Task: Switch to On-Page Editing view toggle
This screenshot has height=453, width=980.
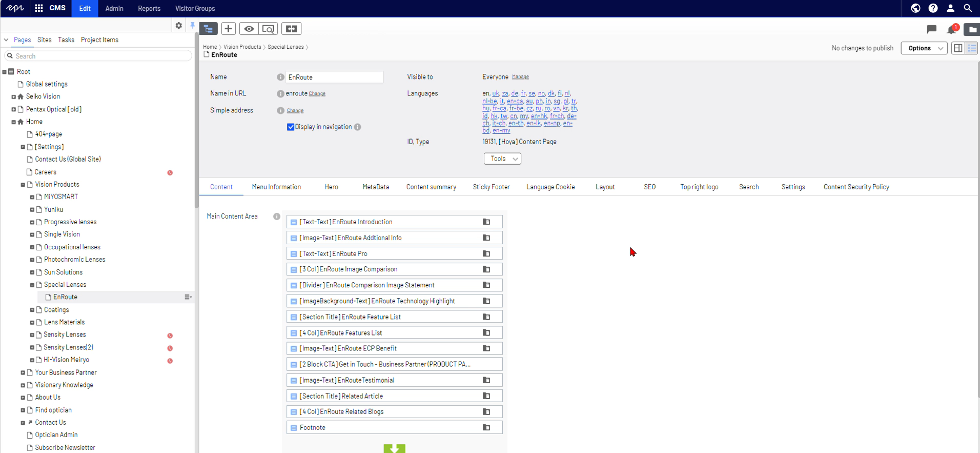Action: (x=958, y=48)
